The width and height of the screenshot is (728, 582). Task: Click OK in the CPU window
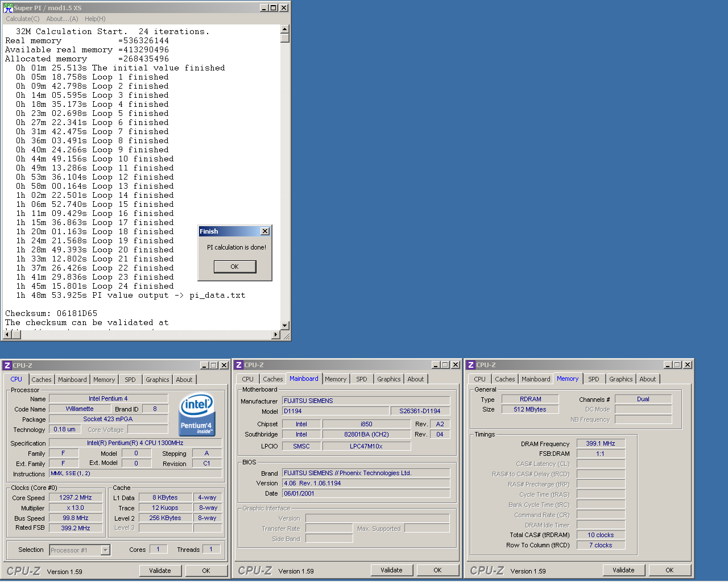(x=206, y=571)
